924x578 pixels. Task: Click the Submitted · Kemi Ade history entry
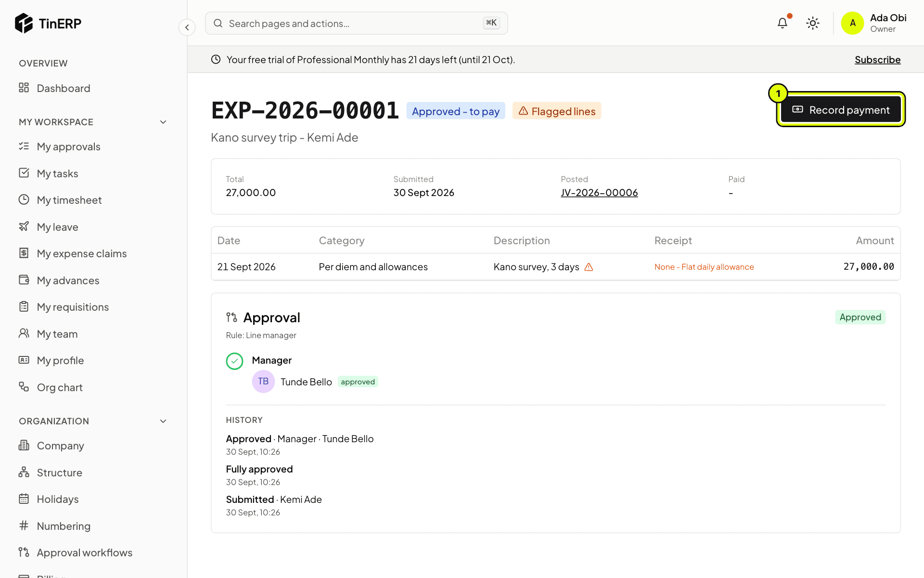pyautogui.click(x=273, y=499)
